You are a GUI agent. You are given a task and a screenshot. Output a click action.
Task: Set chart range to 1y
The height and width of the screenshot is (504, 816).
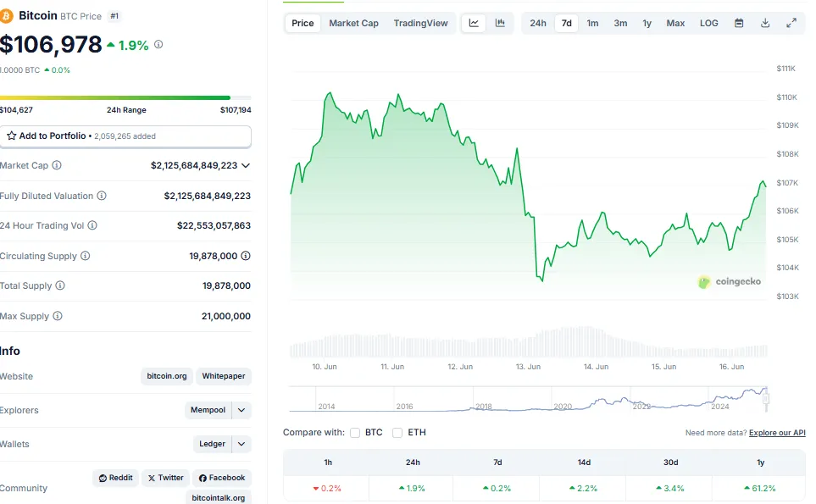click(647, 23)
